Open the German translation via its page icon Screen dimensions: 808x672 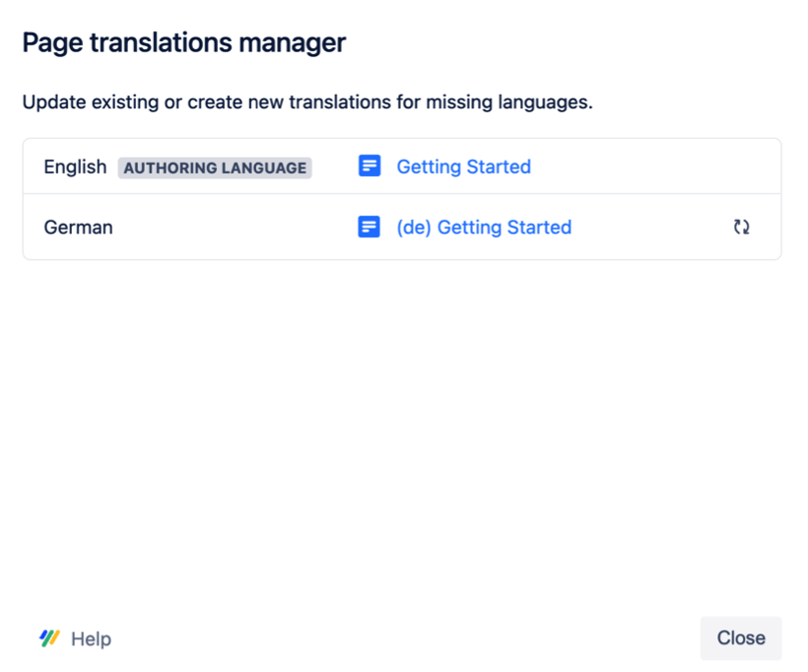click(x=369, y=227)
